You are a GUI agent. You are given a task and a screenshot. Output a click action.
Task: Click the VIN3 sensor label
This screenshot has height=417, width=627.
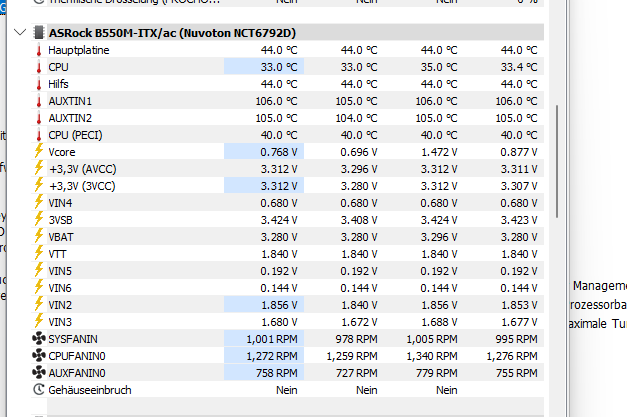pyautogui.click(x=60, y=322)
